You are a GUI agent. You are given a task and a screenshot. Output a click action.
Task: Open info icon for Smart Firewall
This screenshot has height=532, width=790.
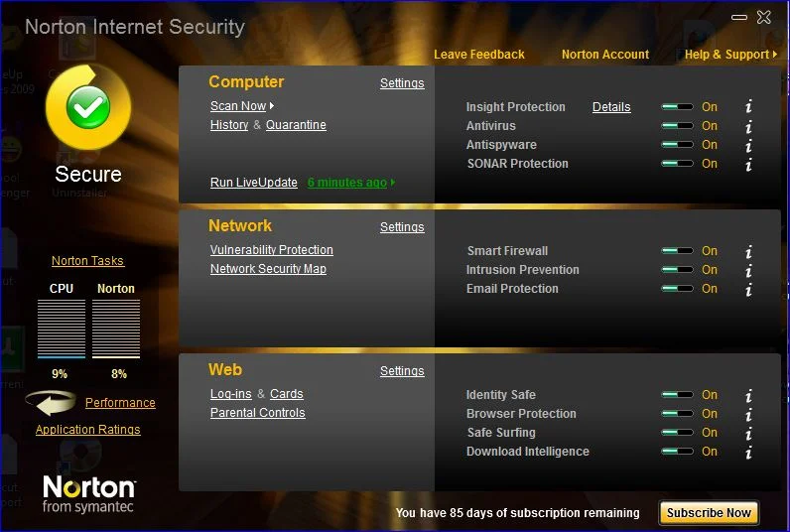748,251
